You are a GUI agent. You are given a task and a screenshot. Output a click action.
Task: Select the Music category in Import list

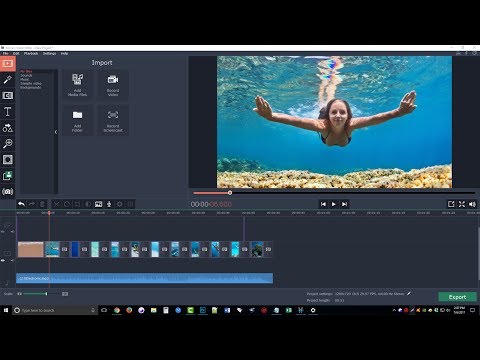click(x=25, y=80)
